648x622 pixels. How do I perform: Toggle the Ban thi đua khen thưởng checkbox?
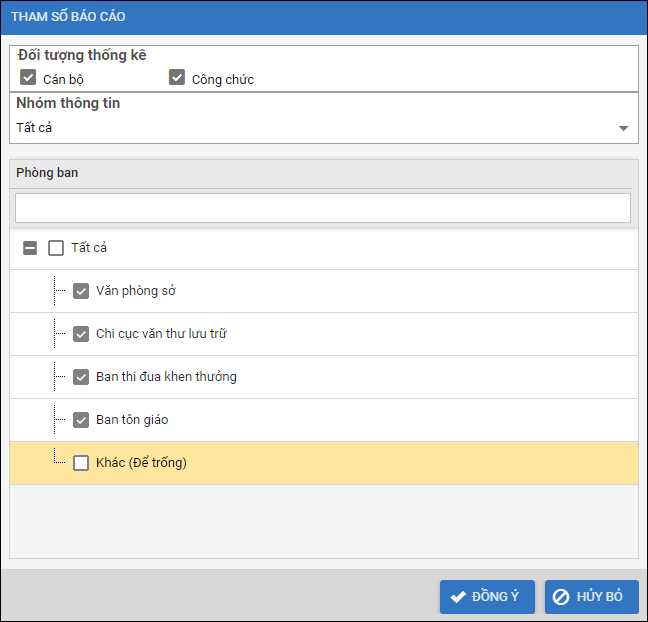point(81,377)
